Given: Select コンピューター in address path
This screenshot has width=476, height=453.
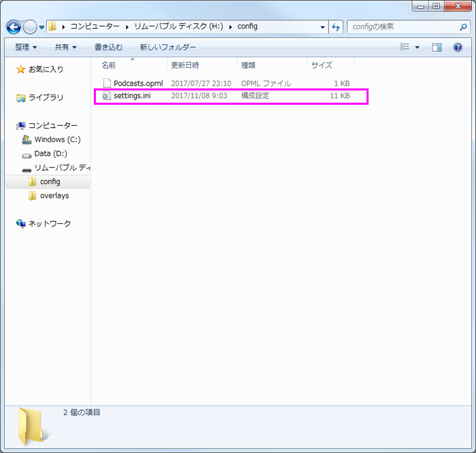Looking at the screenshot, I should tap(95, 27).
